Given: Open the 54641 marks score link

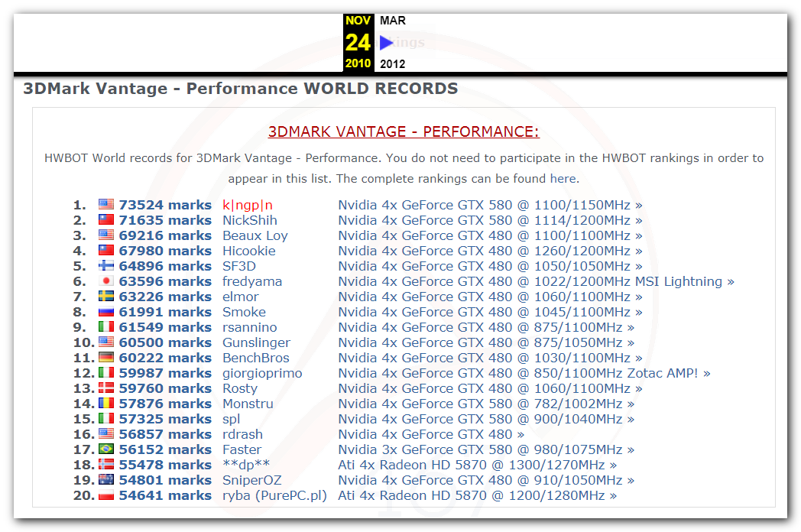Looking at the screenshot, I should [165, 496].
